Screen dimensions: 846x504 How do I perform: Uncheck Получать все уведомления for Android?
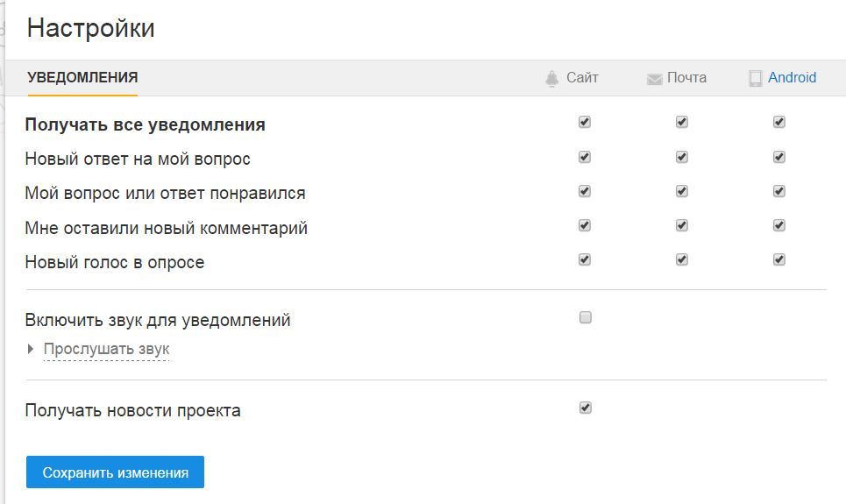pos(779,122)
